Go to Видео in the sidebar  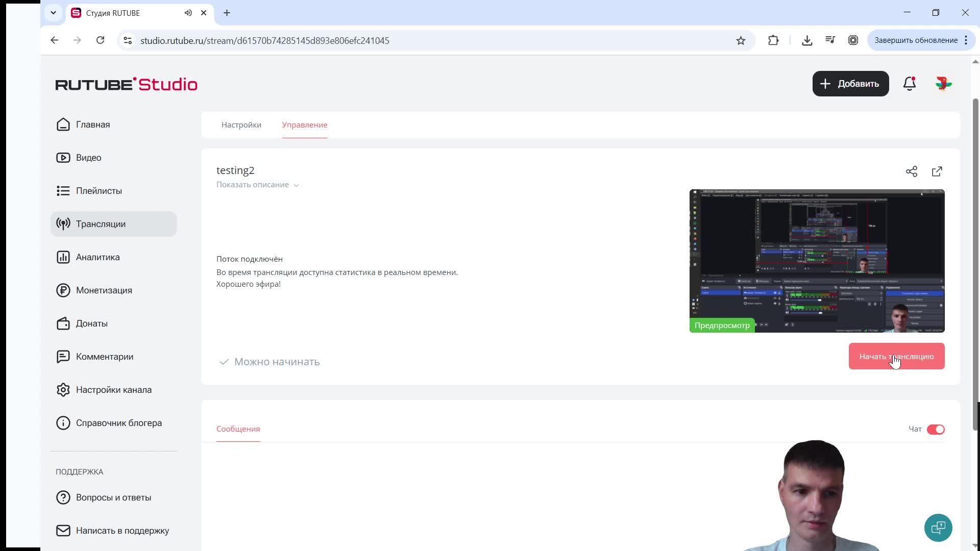click(113, 158)
